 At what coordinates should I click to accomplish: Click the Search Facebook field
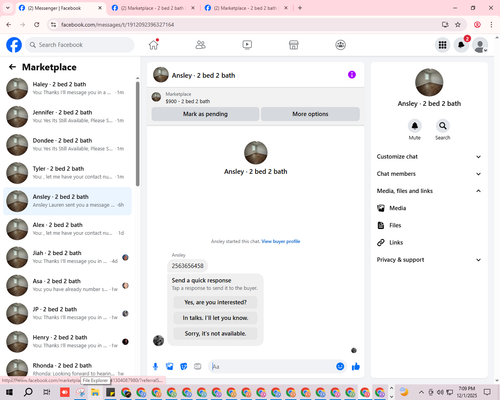coord(80,45)
